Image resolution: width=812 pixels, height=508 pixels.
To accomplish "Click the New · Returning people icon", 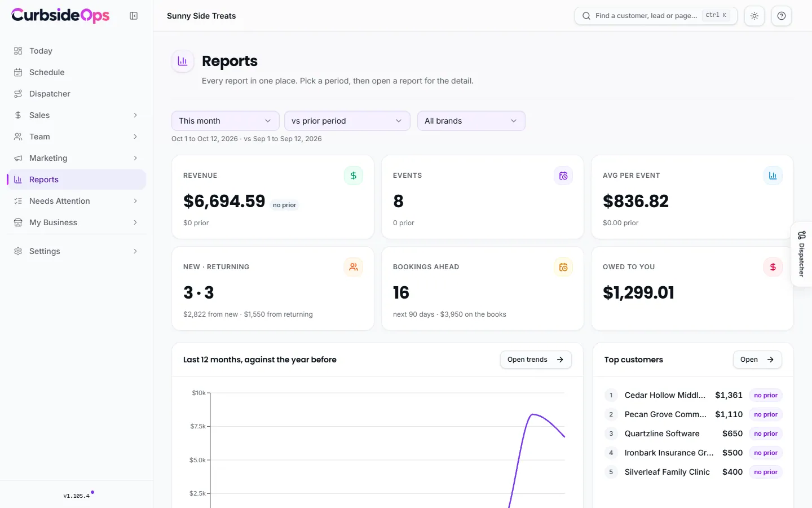I will (x=354, y=267).
